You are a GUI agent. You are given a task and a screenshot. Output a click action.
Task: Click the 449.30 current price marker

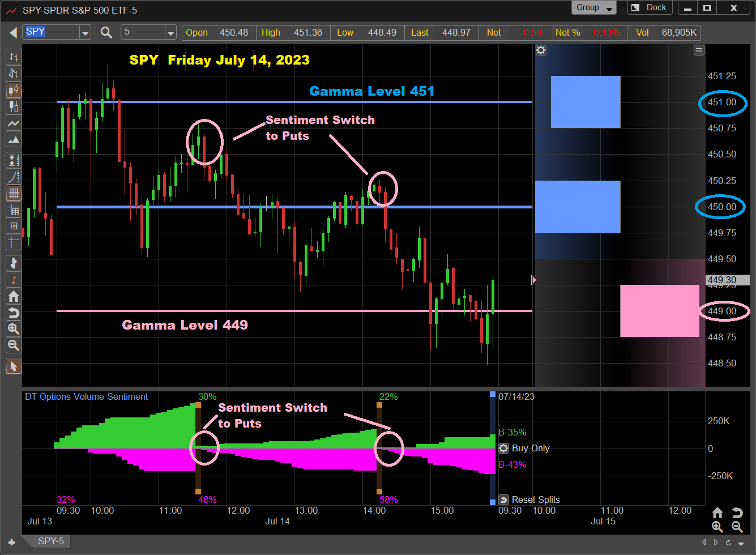point(728,280)
